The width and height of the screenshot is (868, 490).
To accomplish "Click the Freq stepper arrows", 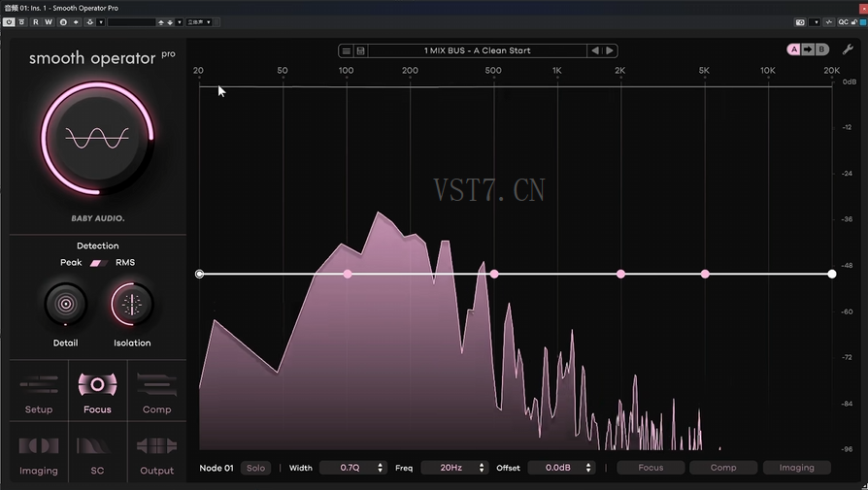I will click(x=482, y=468).
